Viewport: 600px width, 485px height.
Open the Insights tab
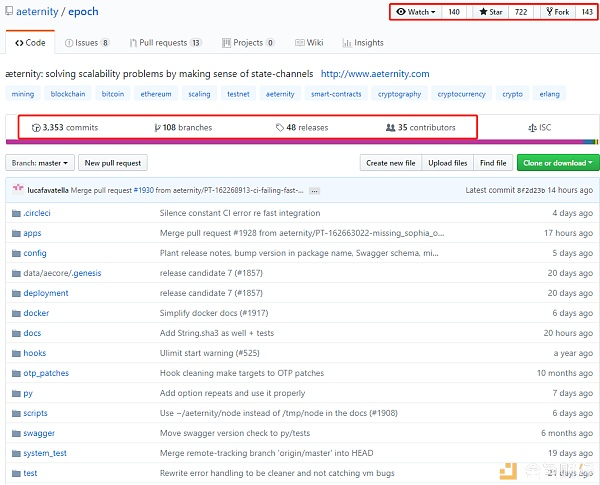363,42
